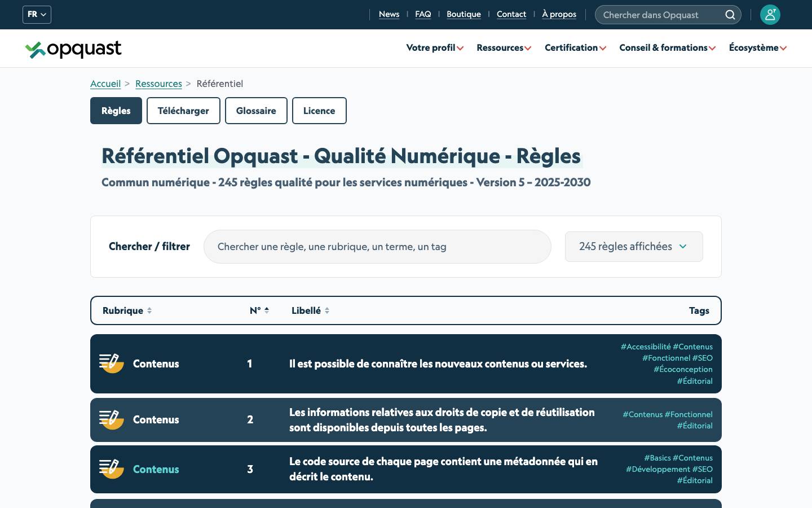Click the Référentiel Opquast page heading
Screen dimensions: 812x508
tap(341, 156)
